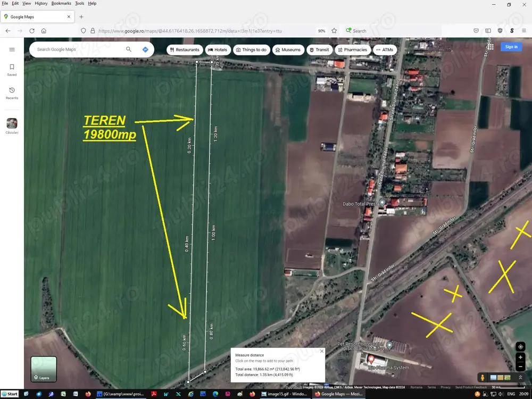Viewport: 532px width, 399px height.
Task: Open the Saved places panel
Action: point(12,70)
